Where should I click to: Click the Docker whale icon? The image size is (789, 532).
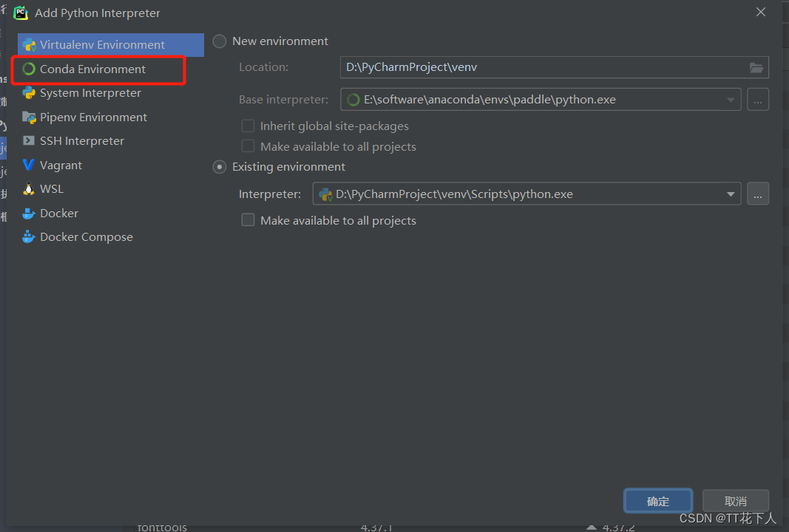pos(29,214)
